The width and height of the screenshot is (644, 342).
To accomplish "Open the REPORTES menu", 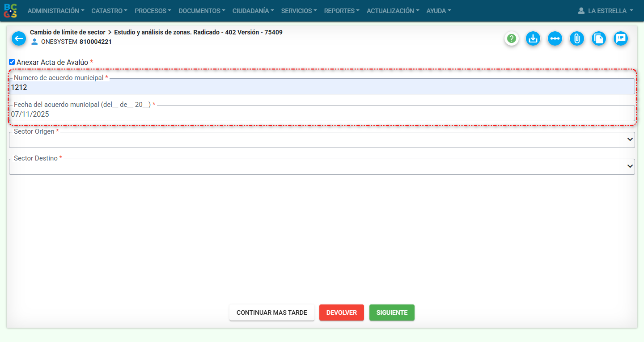I will coord(342,11).
